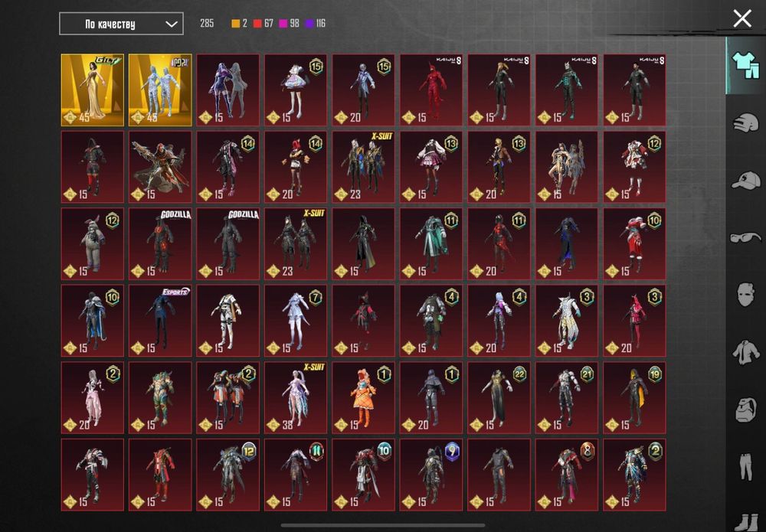This screenshot has height=532, width=766.
Task: Select the boots category icon
Action: tap(745, 521)
